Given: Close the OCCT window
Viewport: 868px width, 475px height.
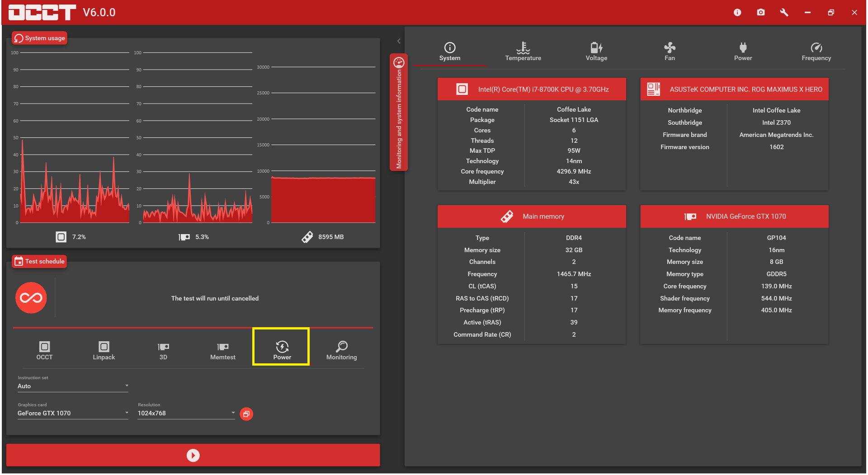Looking at the screenshot, I should click(854, 12).
